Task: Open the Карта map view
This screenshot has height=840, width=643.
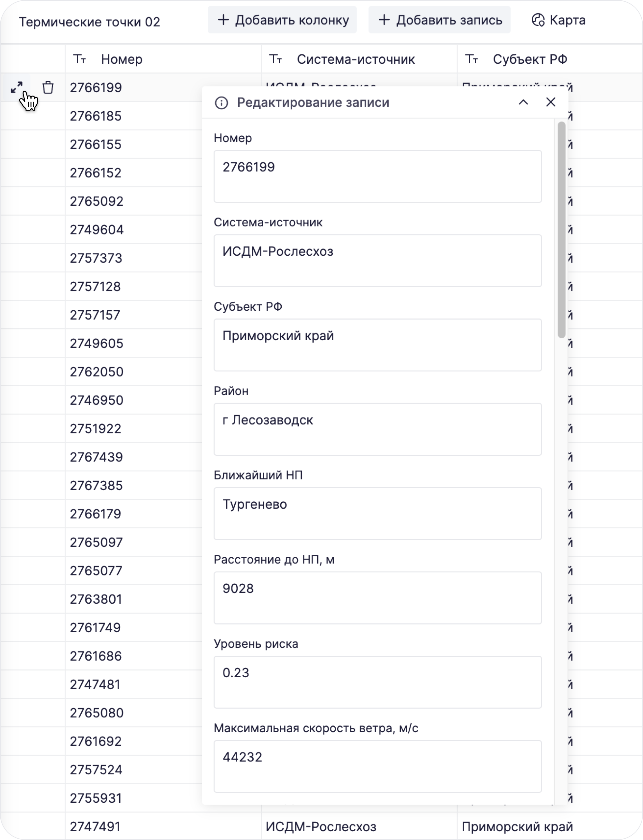Action: pos(558,20)
